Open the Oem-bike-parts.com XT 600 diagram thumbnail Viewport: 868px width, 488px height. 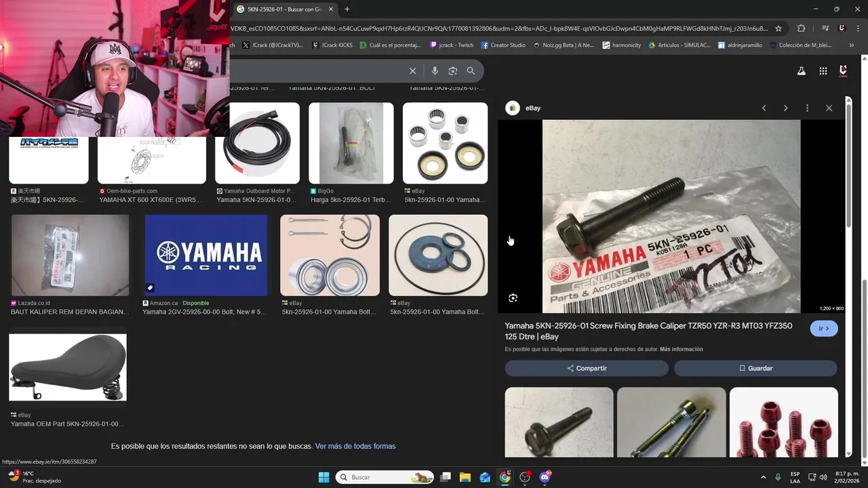pos(152,160)
